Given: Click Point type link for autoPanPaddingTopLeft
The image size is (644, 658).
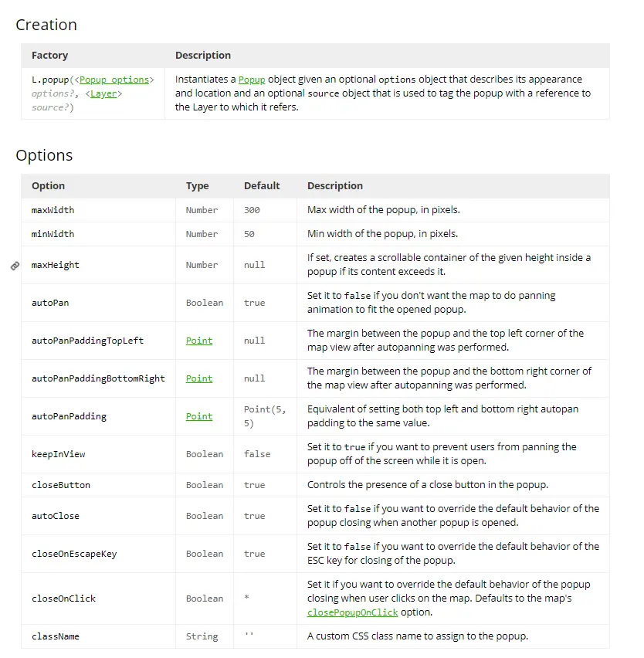Looking at the screenshot, I should [198, 341].
